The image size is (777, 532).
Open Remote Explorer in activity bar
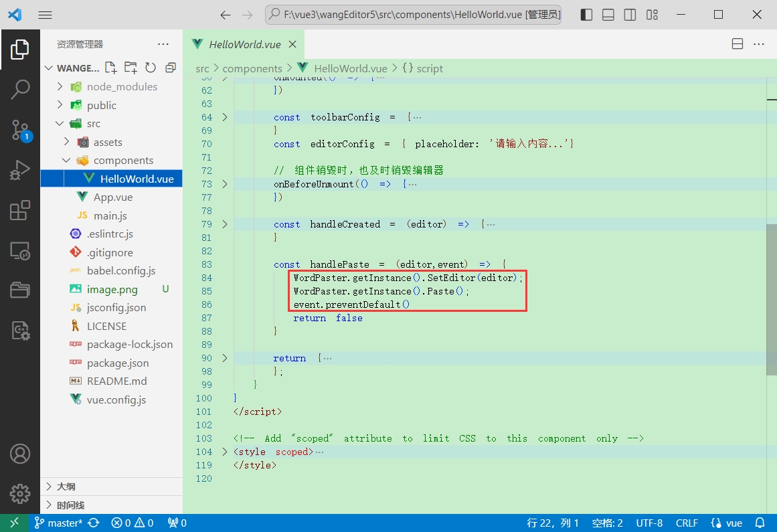coord(20,251)
